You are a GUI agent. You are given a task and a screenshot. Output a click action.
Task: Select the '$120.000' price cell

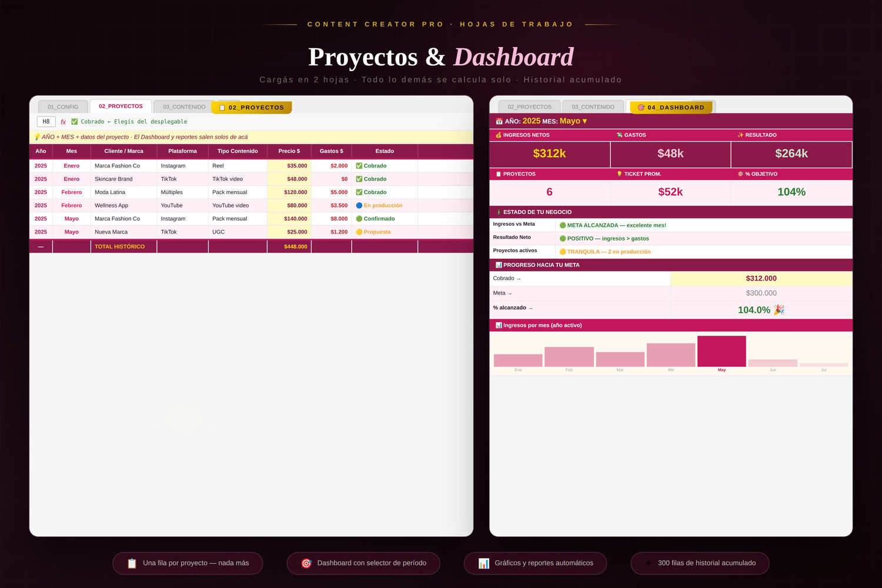[x=289, y=192]
